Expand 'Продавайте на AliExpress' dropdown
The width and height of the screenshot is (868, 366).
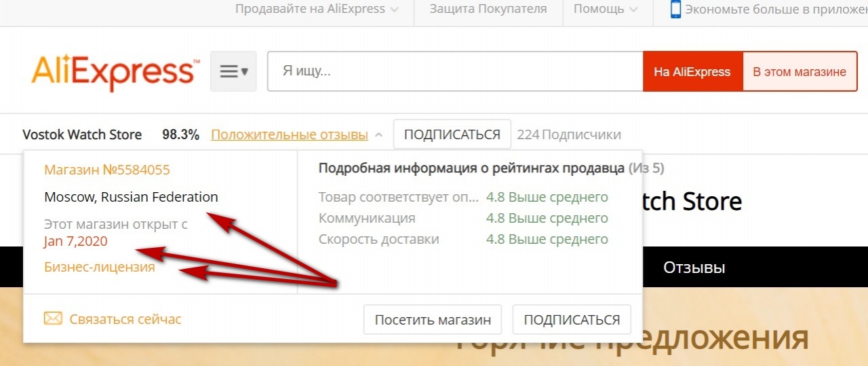pyautogui.click(x=317, y=10)
